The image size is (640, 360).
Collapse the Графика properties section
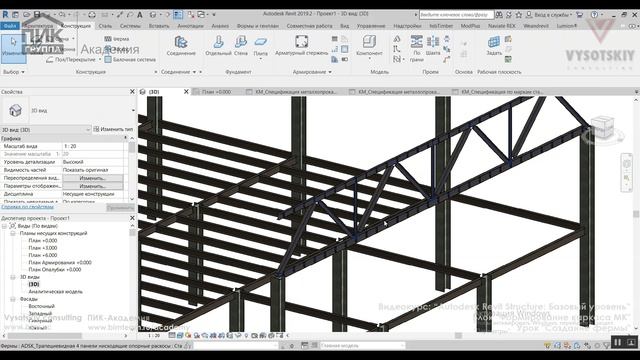pyautogui.click(x=125, y=138)
